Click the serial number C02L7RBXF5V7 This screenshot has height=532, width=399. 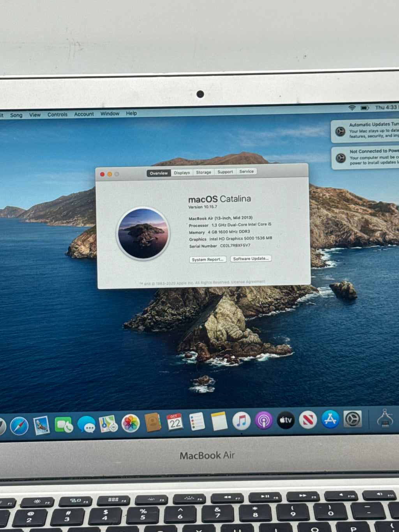click(x=235, y=246)
